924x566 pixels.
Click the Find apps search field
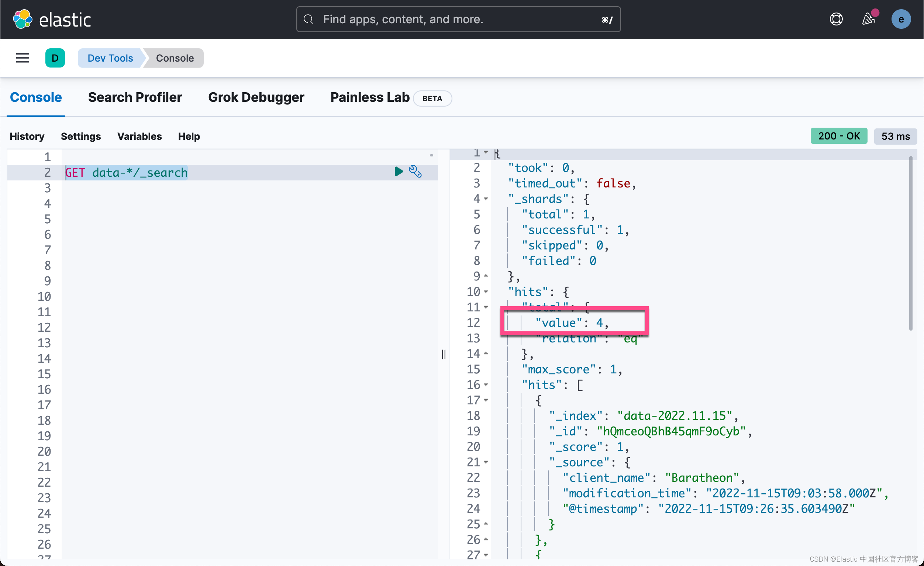click(x=458, y=19)
